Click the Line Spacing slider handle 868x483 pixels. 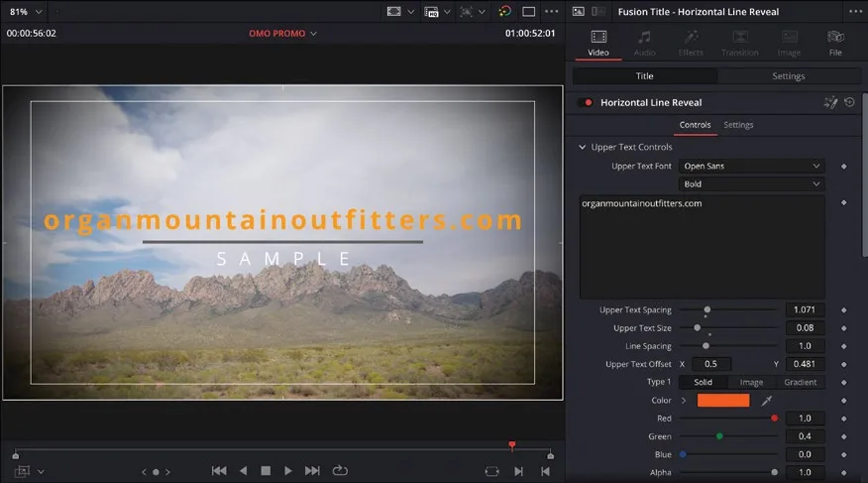click(705, 346)
